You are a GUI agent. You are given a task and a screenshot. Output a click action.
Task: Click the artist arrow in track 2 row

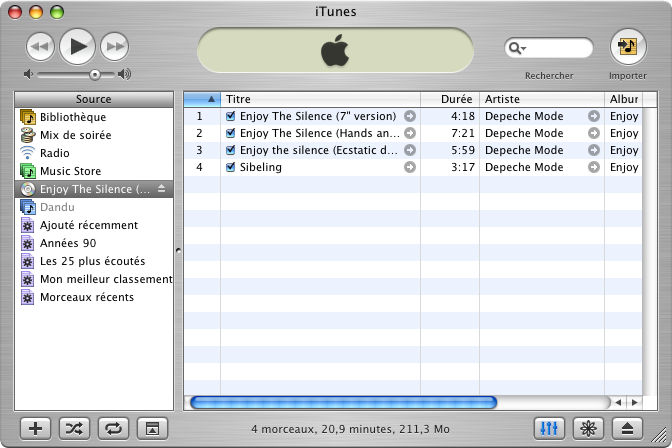coord(594,133)
